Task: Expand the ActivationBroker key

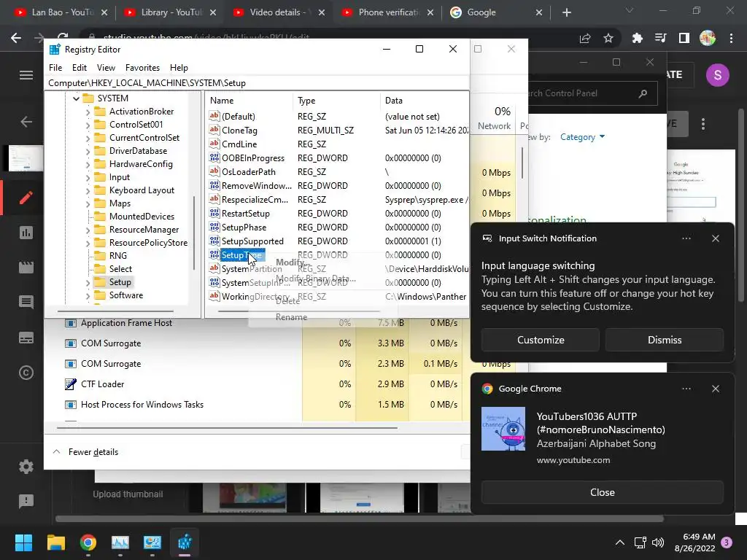Action: (88, 112)
